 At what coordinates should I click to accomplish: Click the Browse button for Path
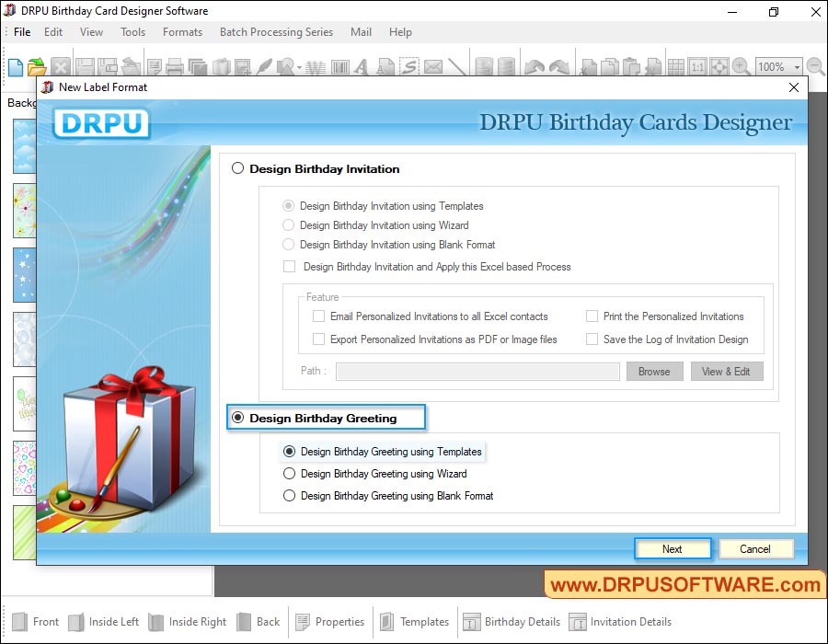(654, 372)
